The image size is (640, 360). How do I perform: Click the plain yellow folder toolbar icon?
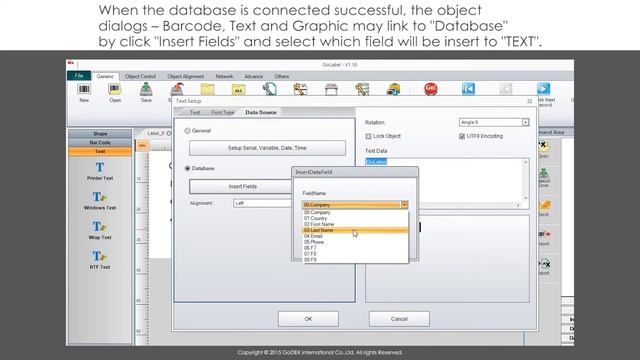point(208,89)
